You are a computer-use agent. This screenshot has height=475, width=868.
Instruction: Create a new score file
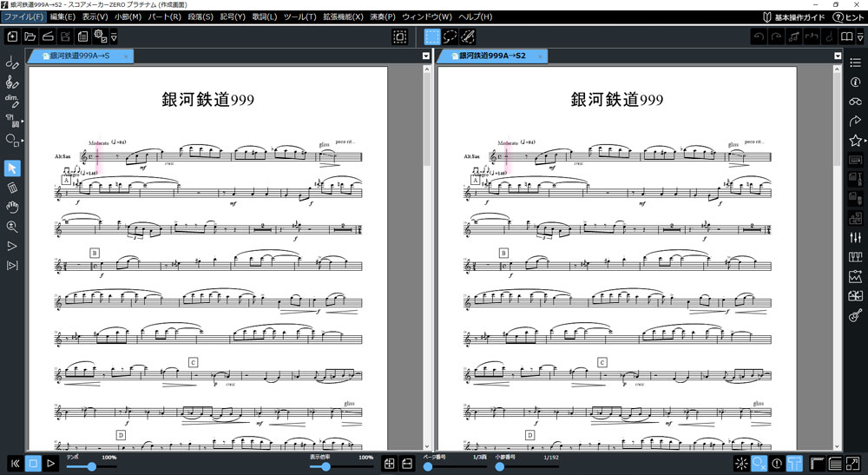point(12,36)
